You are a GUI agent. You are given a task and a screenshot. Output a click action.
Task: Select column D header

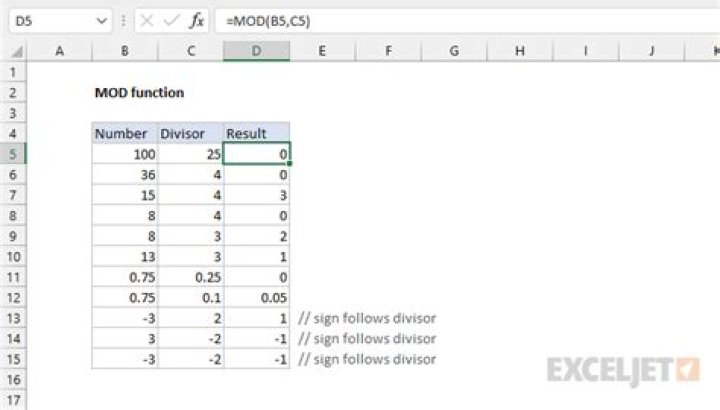coord(256,50)
